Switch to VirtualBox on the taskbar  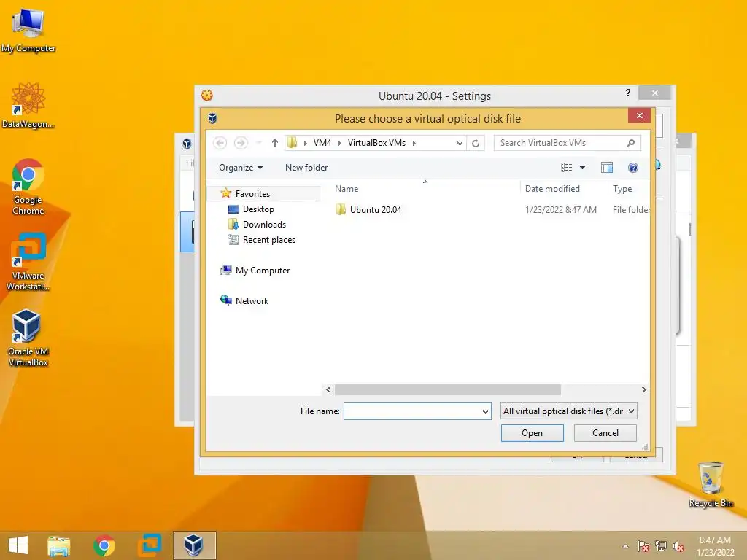[x=194, y=545]
